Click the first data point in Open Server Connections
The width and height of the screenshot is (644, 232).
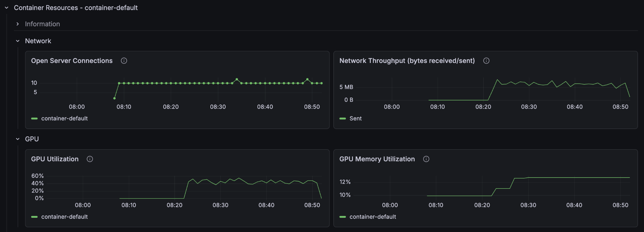tap(114, 98)
